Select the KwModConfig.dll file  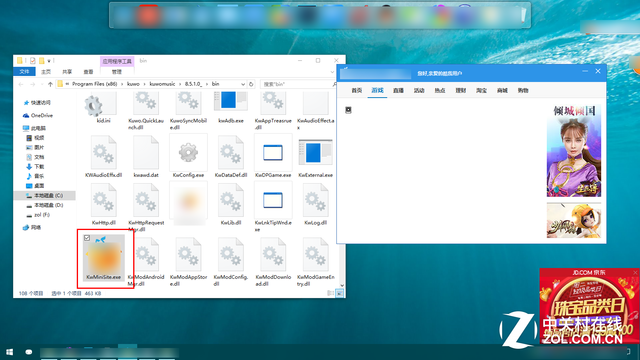[x=231, y=262]
